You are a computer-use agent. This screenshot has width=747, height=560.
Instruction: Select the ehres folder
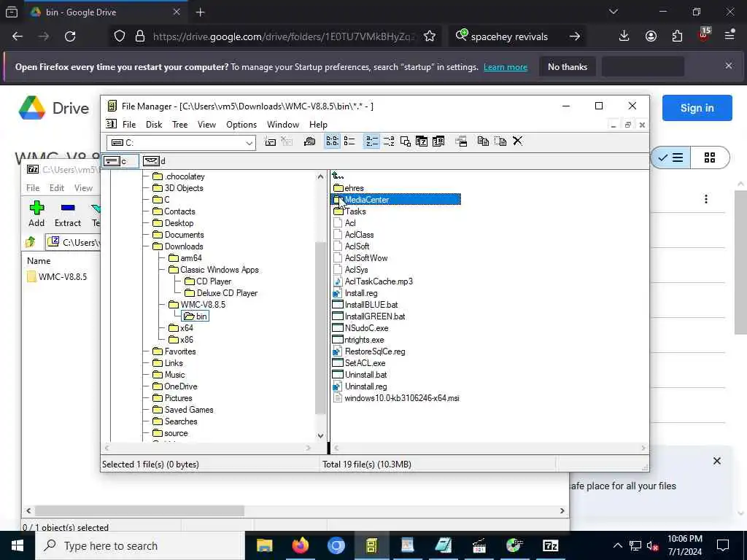(x=348, y=188)
